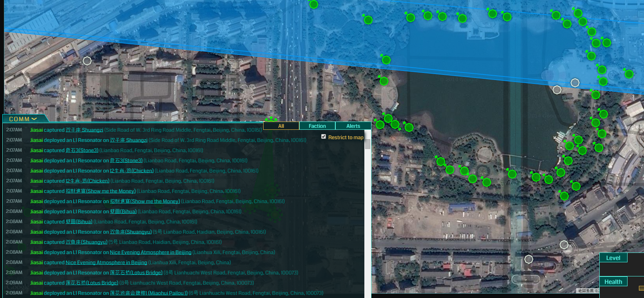
Task: Open 壁画(Bihua) link in the captured row
Action: point(79,222)
